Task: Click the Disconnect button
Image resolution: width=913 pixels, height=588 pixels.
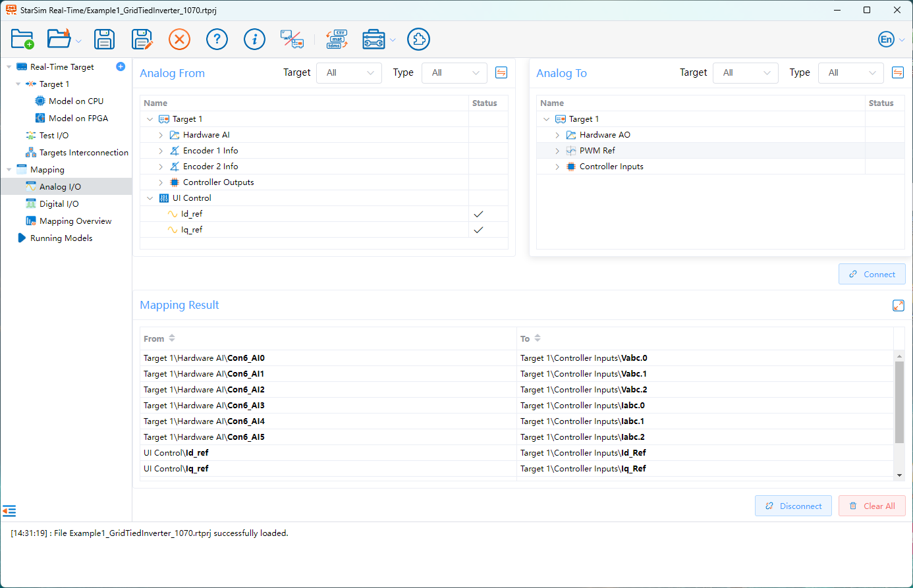Action: (793, 506)
